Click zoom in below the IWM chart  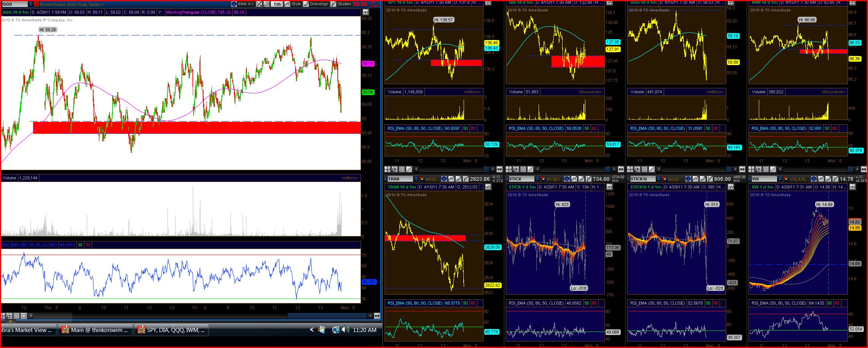point(759,169)
